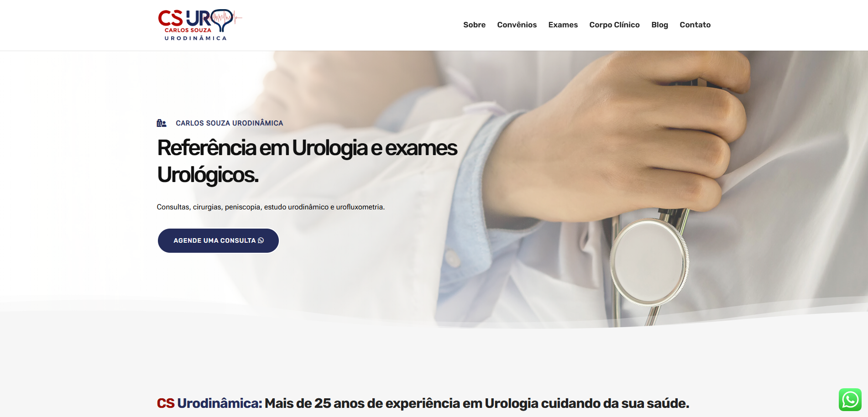Screen dimensions: 868x417
Task: Click the stethoscope chest piece in hero image
Action: [x=649, y=262]
